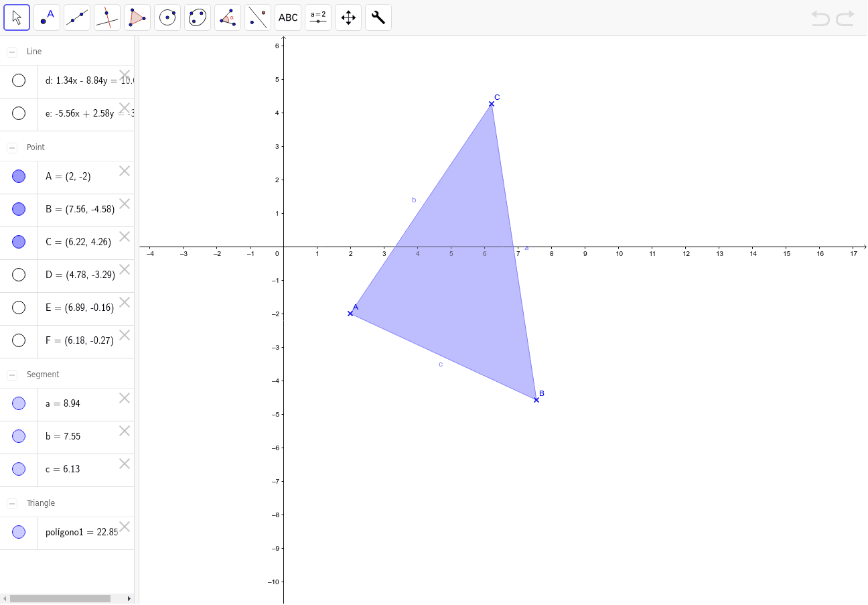Show point F via visibility circle

pos(19,340)
